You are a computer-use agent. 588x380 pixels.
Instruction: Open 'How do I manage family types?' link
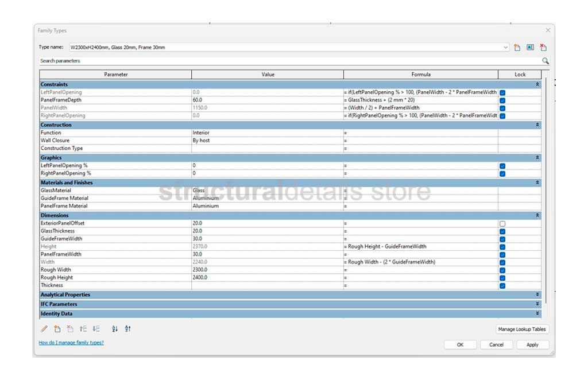[71, 343]
